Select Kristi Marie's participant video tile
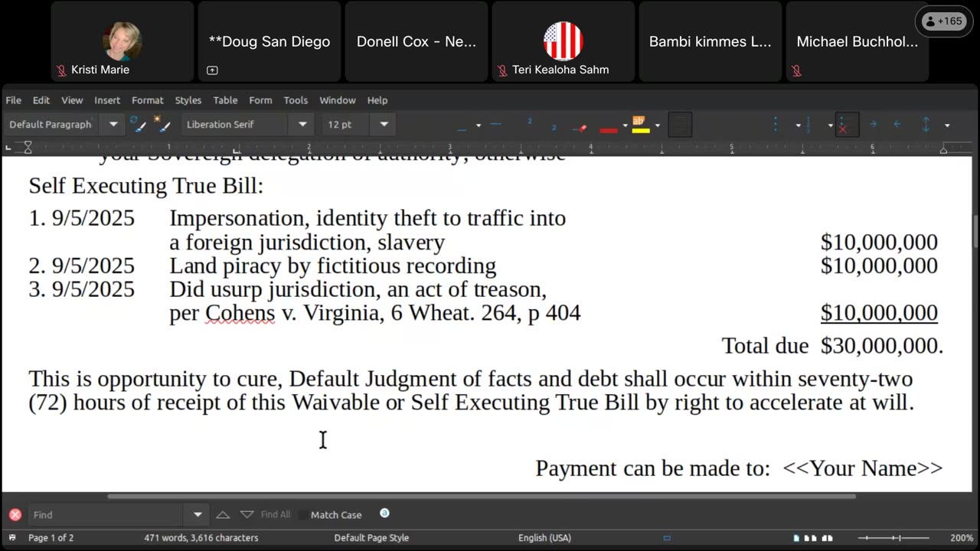The image size is (980, 551). click(122, 41)
